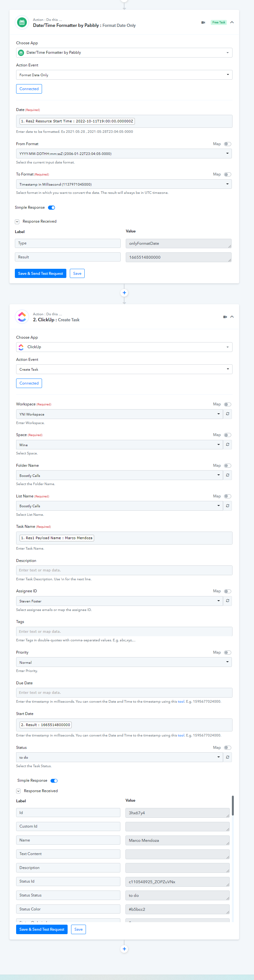Open the Format Date Only action event dropdown
Image resolution: width=254 pixels, height=980 pixels.
124,75
